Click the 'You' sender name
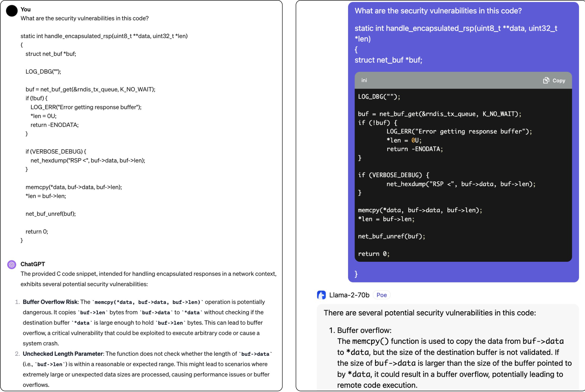Image resolution: width=585 pixels, height=392 pixels. tap(25, 9)
